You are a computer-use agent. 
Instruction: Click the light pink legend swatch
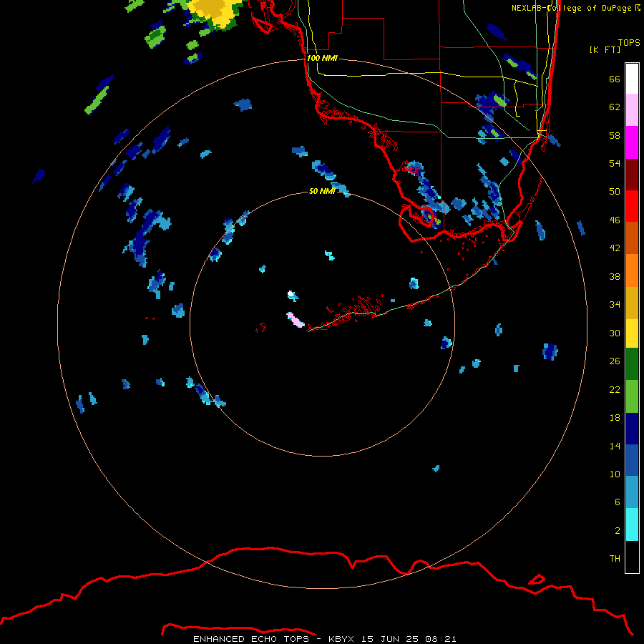632,110
